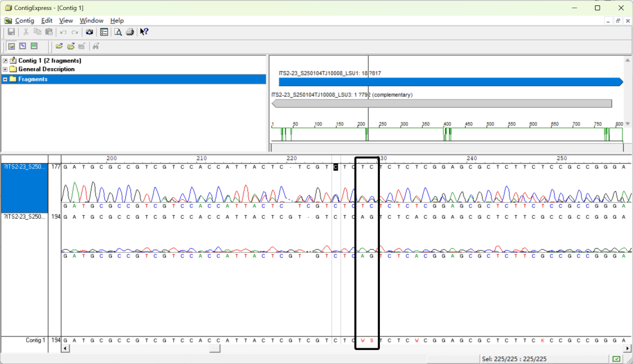This screenshot has width=633, height=364.
Task: Click the alignment right scroll arrow
Action: coord(627,348)
